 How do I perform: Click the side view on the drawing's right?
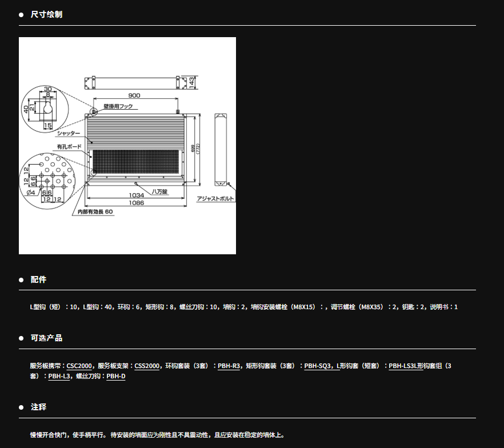221,149
